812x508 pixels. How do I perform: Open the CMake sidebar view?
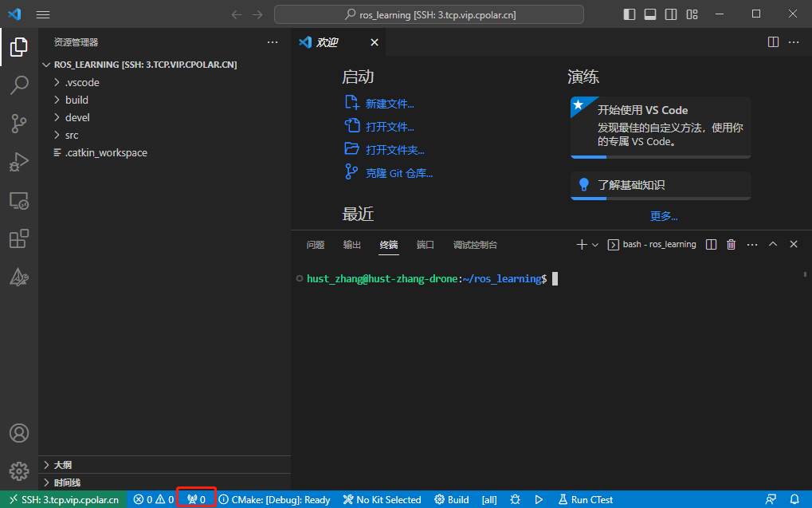pyautogui.click(x=19, y=277)
